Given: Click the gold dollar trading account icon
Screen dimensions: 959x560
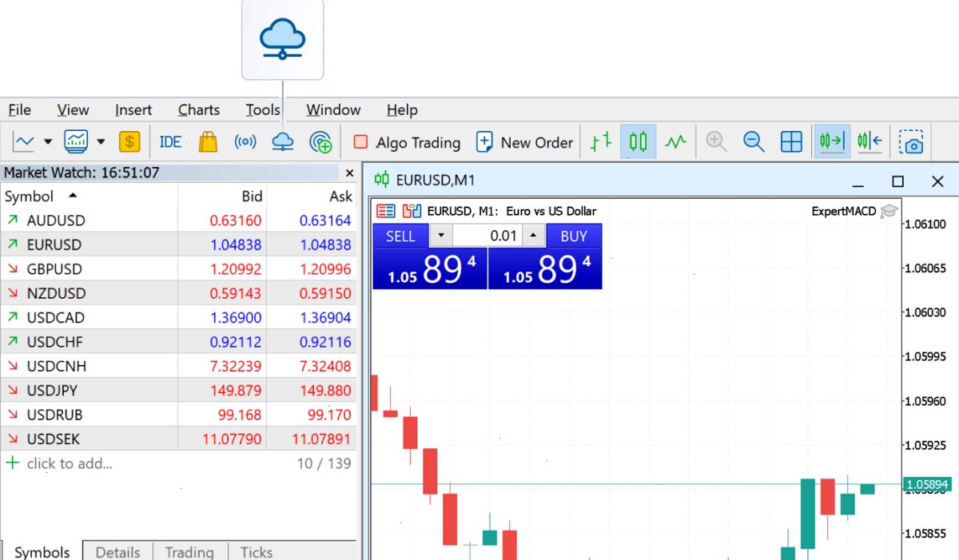Looking at the screenshot, I should click(129, 142).
